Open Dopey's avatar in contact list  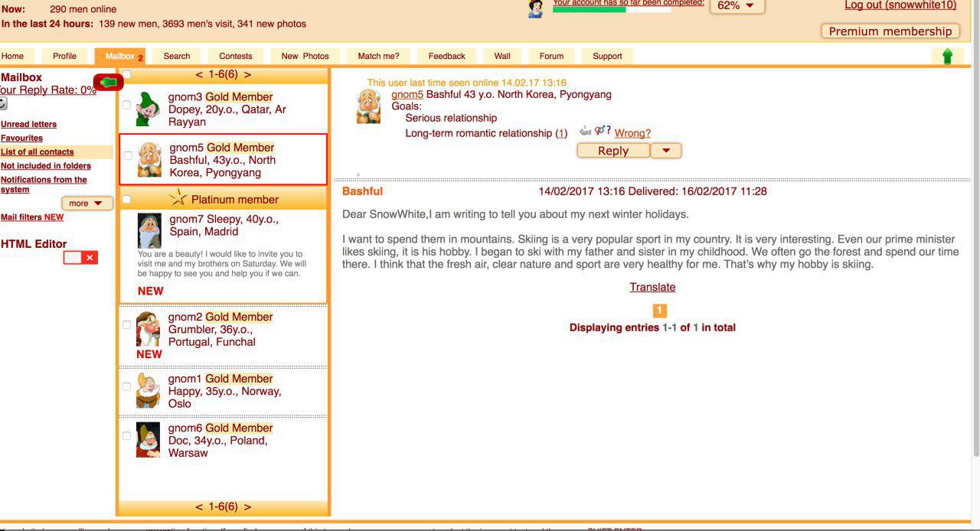pos(148,109)
